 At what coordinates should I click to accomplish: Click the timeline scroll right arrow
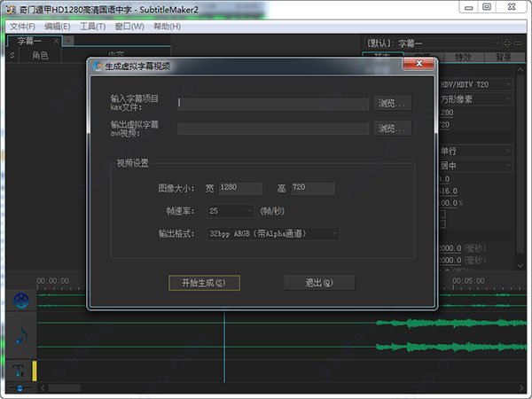tap(521, 387)
